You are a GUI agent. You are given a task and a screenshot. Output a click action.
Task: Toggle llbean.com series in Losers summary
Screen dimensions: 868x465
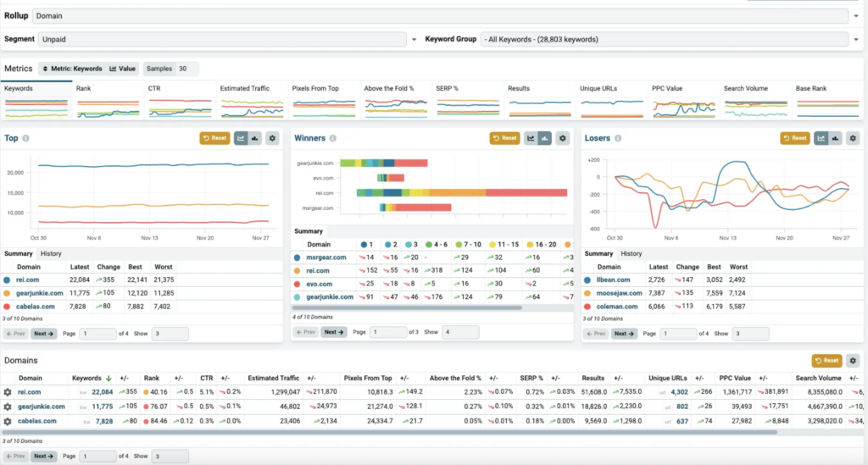(x=587, y=280)
